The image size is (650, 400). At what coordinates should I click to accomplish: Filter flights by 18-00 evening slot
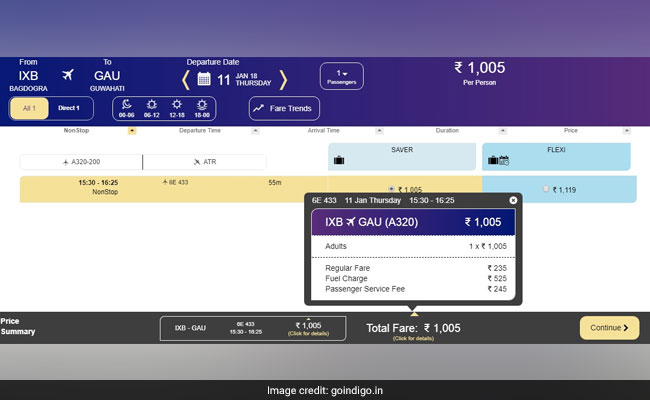(202, 108)
